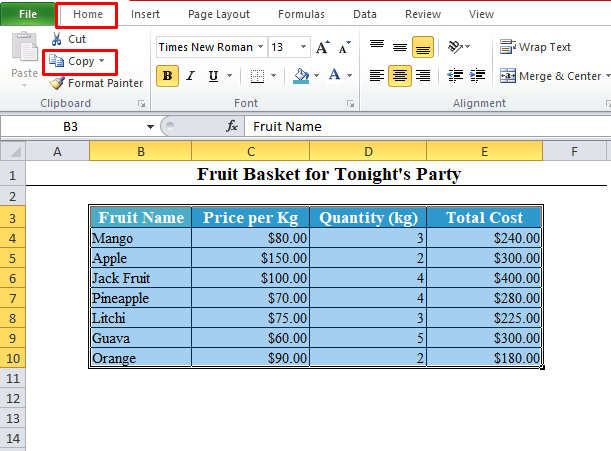The width and height of the screenshot is (611, 451).
Task: Apply cell borders icon
Action: click(x=257, y=76)
